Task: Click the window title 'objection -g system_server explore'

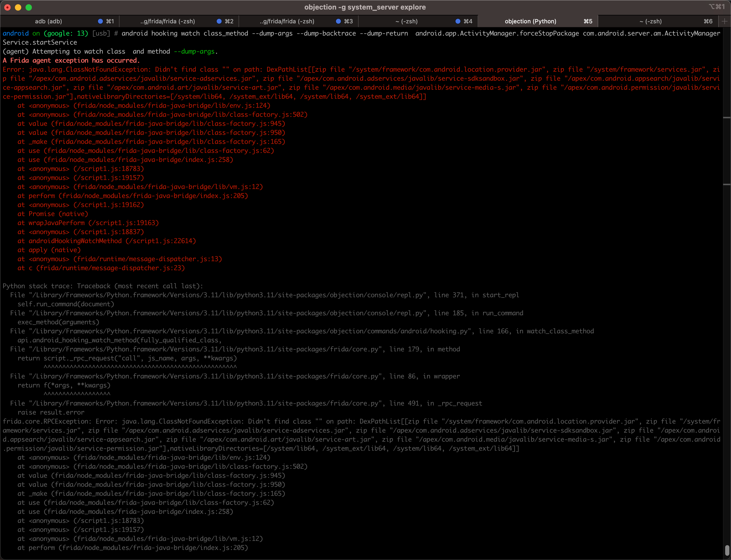Action: click(x=365, y=7)
